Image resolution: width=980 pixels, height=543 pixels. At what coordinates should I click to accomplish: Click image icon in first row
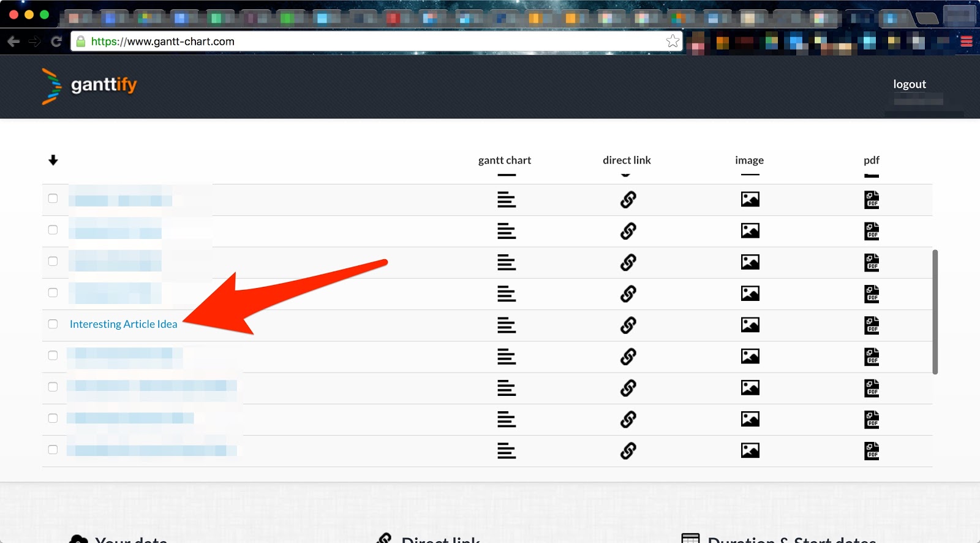point(750,199)
